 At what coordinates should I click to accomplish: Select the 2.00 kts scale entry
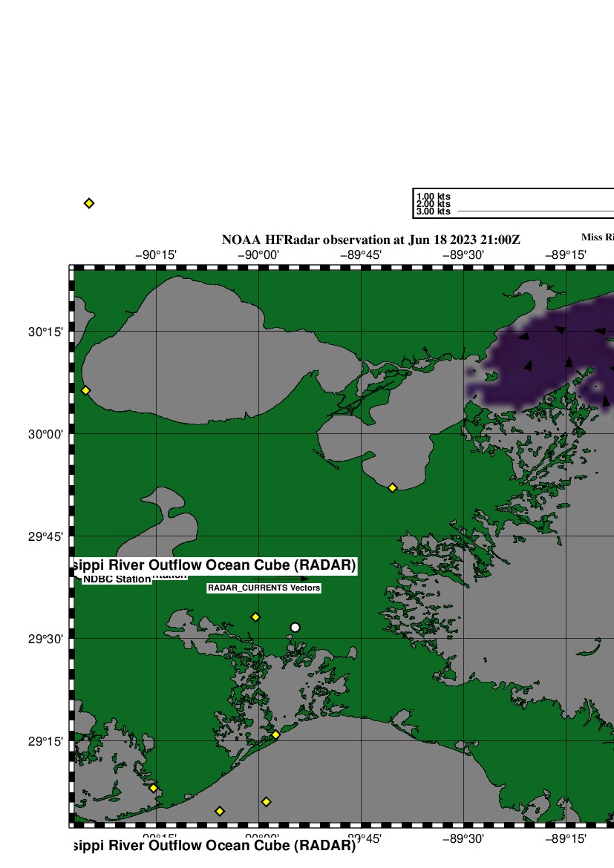434,204
